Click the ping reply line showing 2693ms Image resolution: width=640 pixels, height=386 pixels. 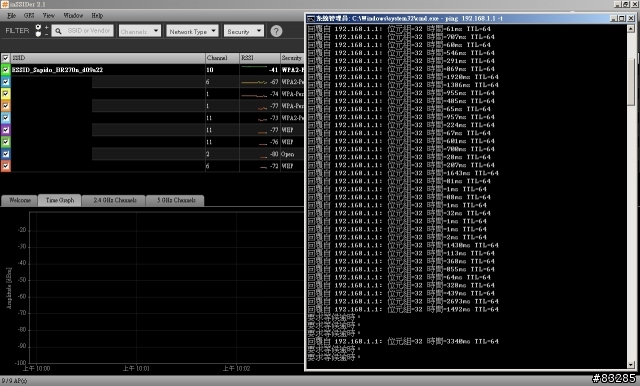click(x=403, y=301)
